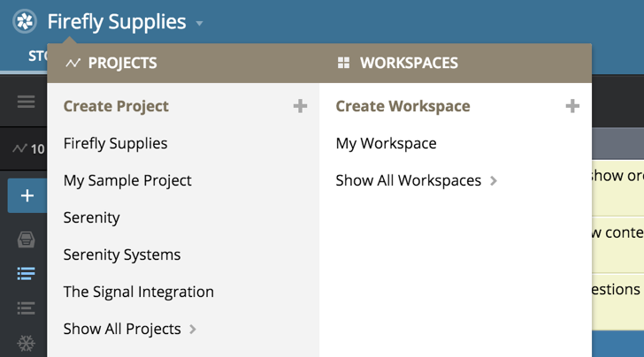Click the Create Project link

tap(116, 106)
